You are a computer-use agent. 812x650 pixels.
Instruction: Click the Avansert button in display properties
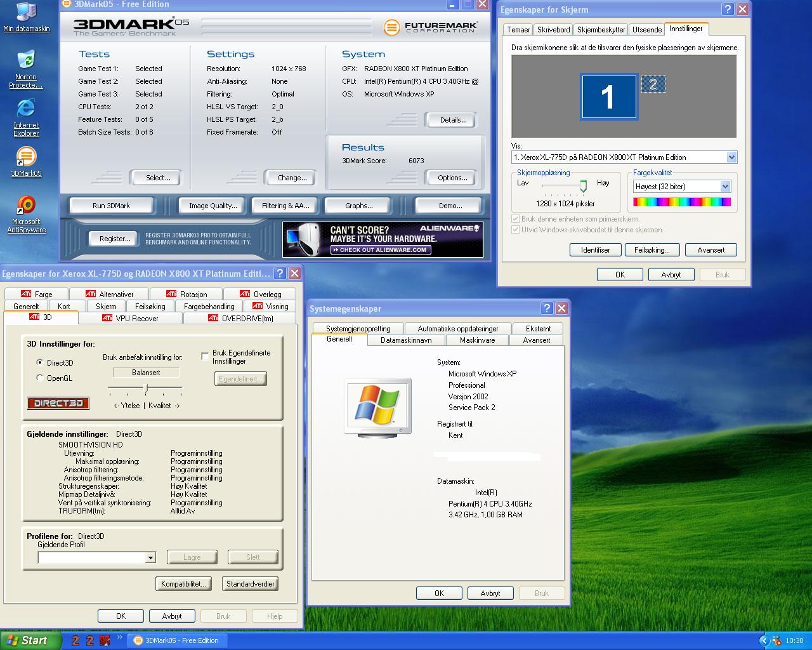(x=711, y=249)
